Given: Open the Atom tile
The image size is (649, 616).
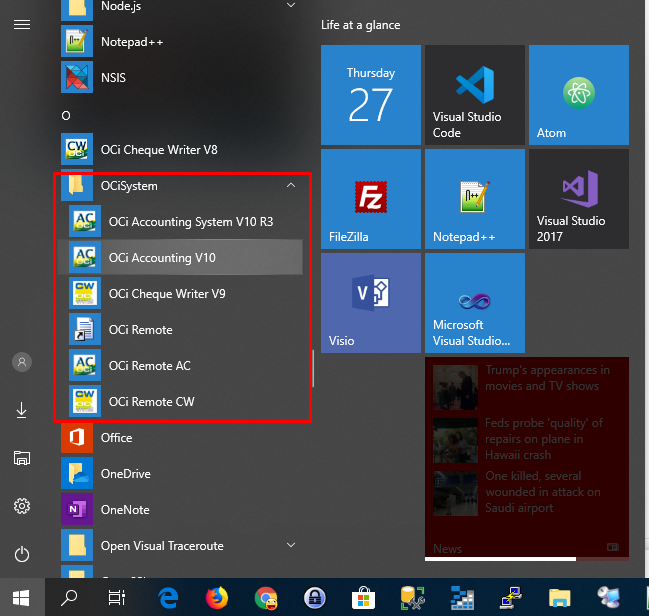Looking at the screenshot, I should [579, 95].
